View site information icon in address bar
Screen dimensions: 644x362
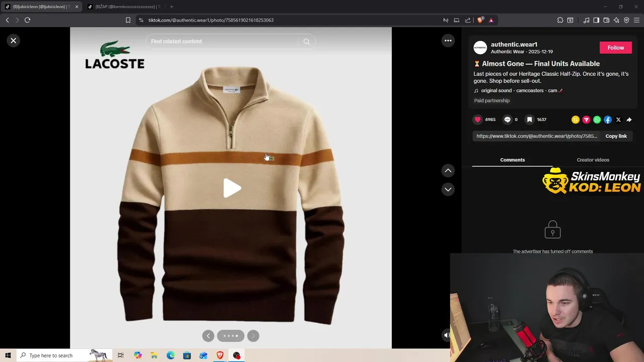pyautogui.click(x=141, y=20)
